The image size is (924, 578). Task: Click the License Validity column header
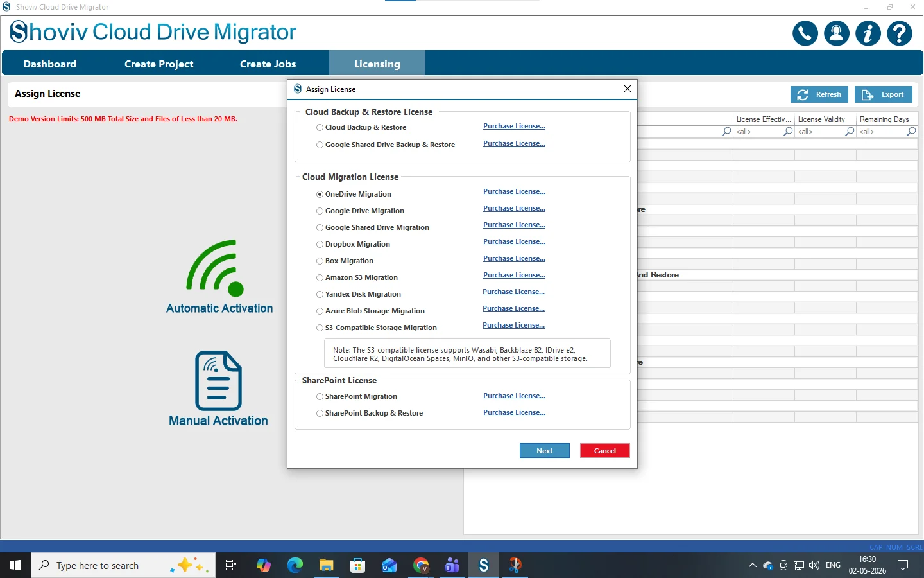pyautogui.click(x=825, y=119)
